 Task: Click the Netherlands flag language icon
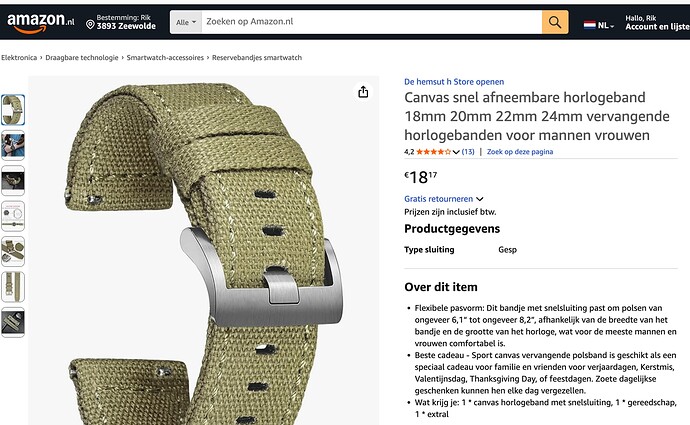click(x=590, y=25)
